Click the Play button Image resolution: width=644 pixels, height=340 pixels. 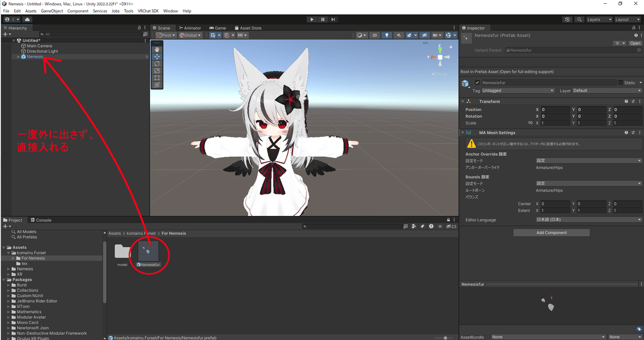[312, 19]
